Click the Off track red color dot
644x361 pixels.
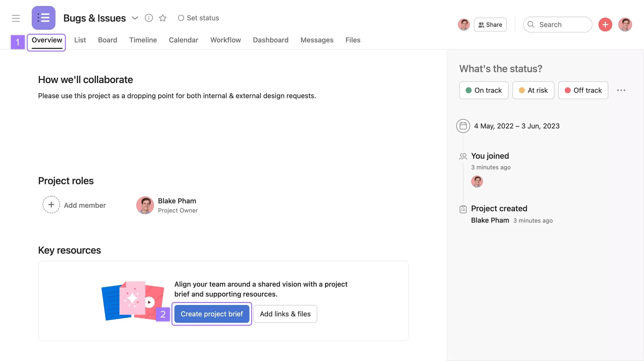(x=567, y=90)
